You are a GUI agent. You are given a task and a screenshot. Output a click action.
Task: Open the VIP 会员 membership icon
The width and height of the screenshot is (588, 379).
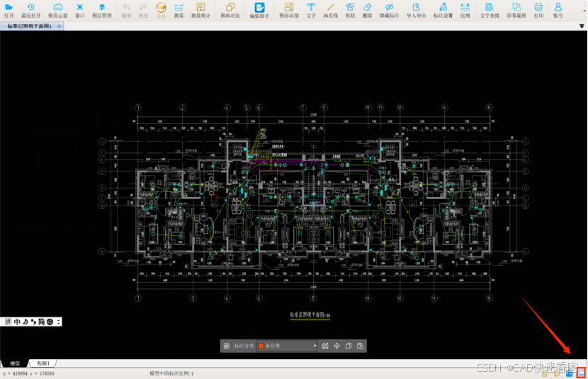click(x=161, y=10)
